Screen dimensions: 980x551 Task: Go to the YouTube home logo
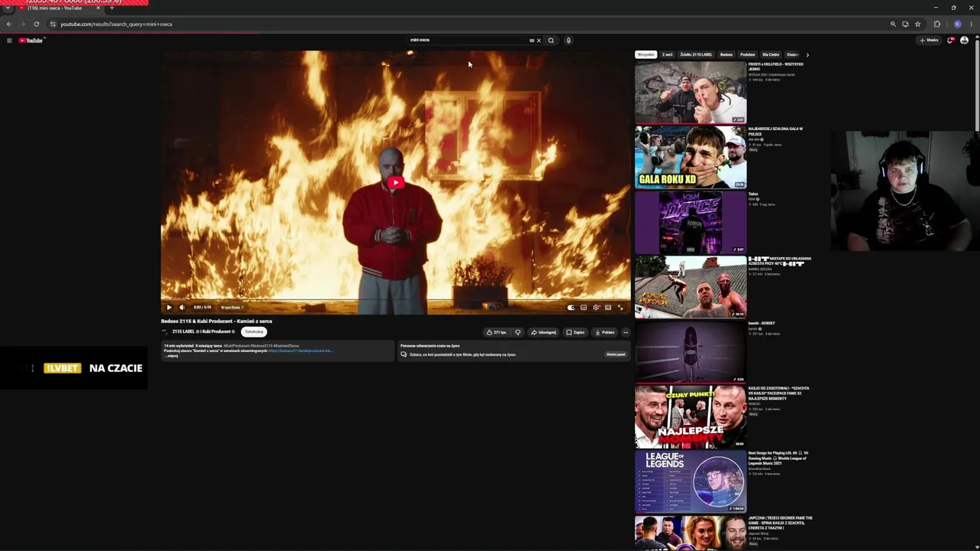31,41
